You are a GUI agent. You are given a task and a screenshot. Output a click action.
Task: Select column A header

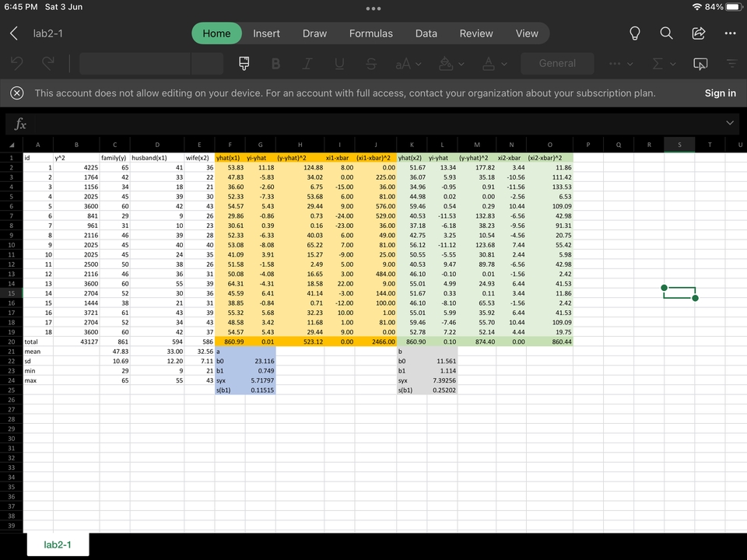coord(38,145)
